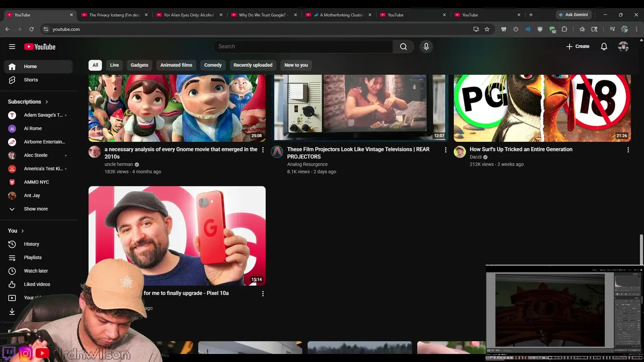Go back in browser history
This screenshot has width=644, height=362.
coord(8,29)
